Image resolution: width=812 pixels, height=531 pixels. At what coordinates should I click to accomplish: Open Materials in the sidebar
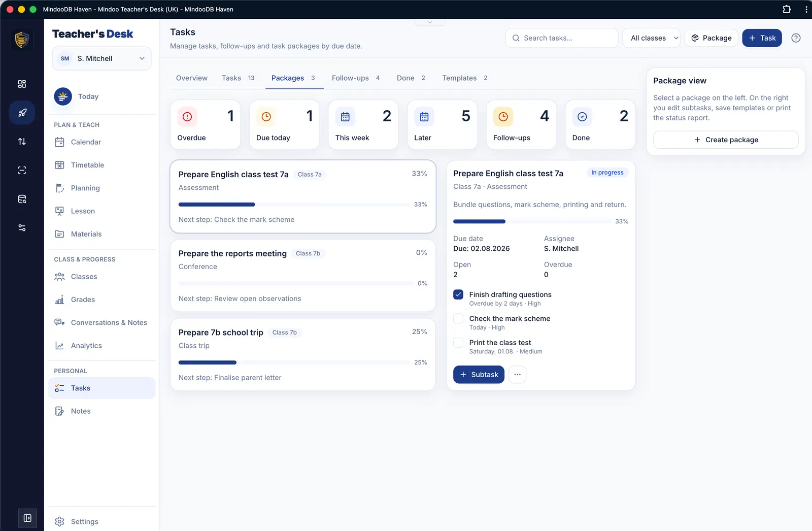101,234
